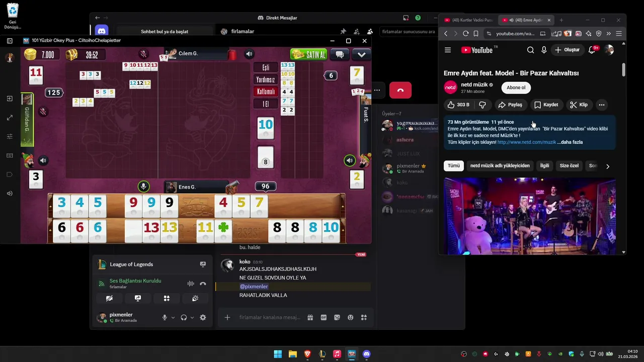
Task: Open the GIF picker in Discord
Action: (324, 317)
